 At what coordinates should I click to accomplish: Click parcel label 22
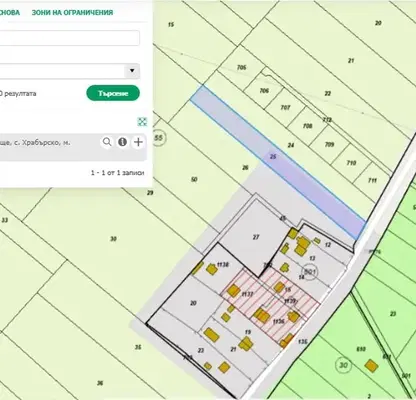(328, 94)
